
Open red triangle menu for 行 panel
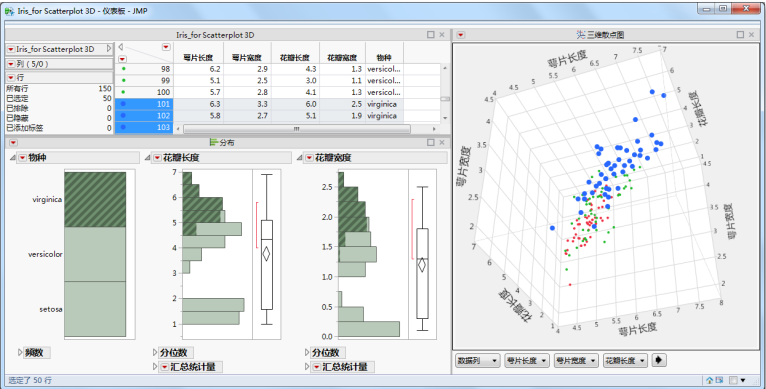pyautogui.click(x=11, y=78)
